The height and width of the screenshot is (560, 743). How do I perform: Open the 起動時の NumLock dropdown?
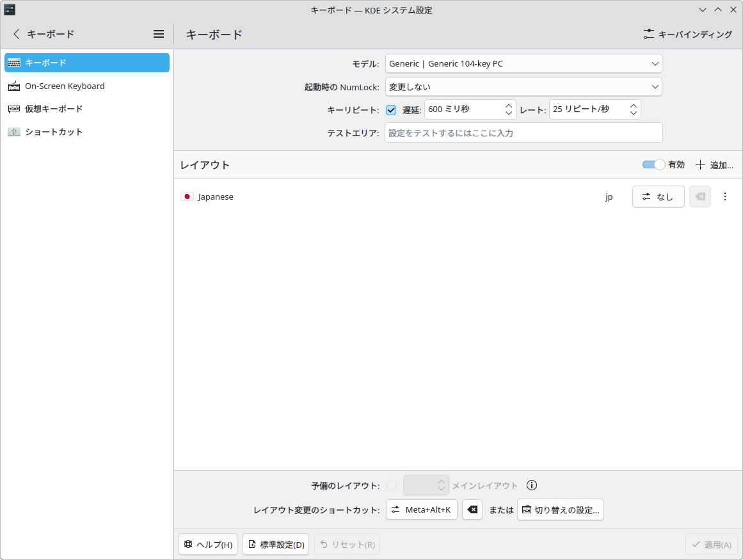pos(523,86)
